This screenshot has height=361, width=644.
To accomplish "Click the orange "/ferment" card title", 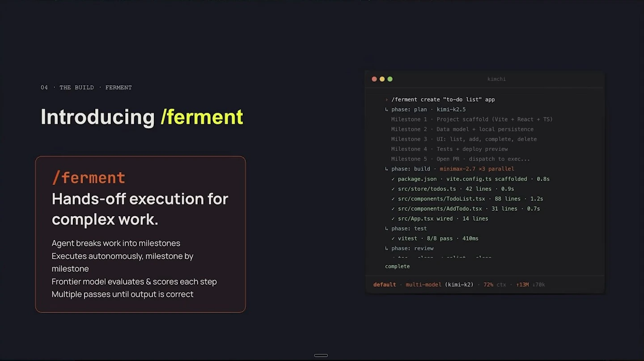I will (x=88, y=178).
